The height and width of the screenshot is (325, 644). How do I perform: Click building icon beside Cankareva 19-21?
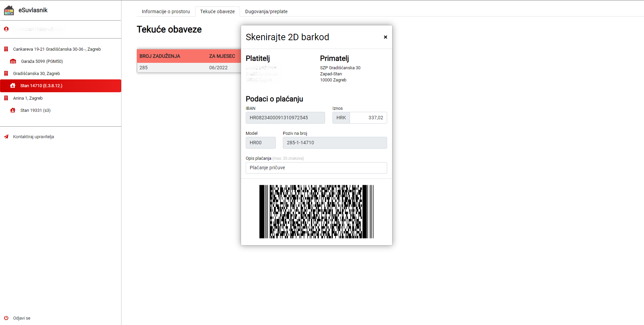pos(6,49)
